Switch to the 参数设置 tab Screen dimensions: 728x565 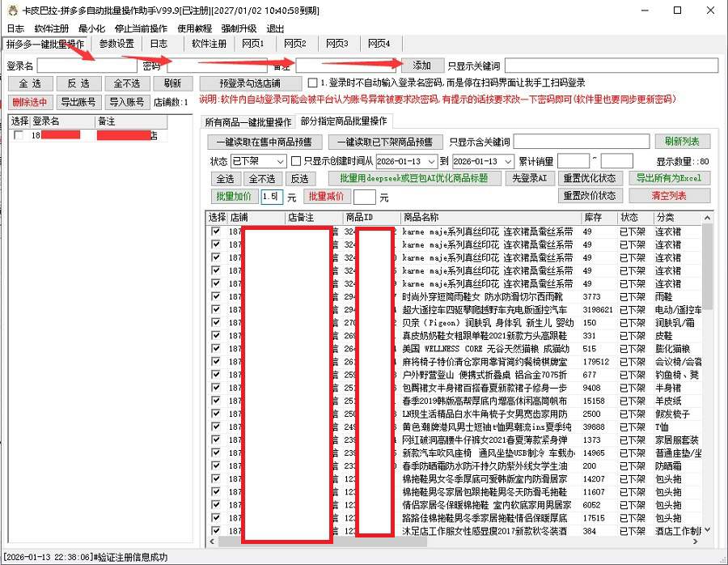[116, 44]
